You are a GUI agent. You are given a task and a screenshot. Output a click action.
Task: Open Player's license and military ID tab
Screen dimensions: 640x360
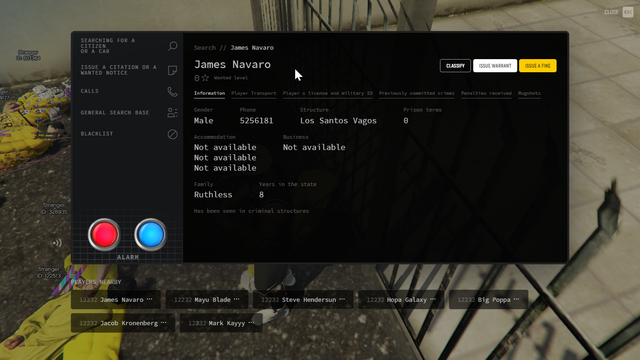327,93
